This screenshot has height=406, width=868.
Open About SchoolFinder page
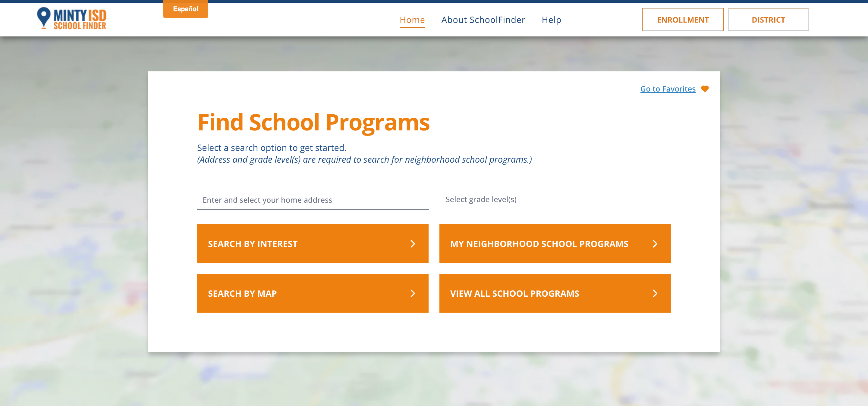click(x=483, y=20)
